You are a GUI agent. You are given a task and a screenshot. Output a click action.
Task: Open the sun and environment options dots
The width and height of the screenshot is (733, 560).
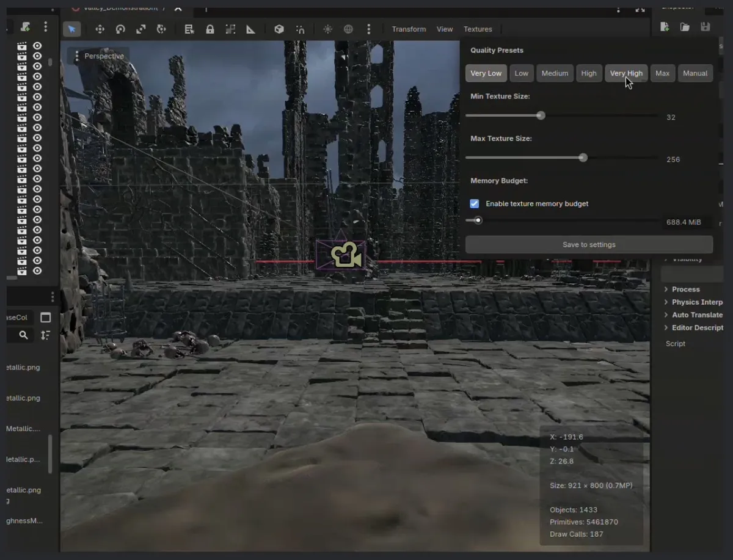(x=368, y=29)
